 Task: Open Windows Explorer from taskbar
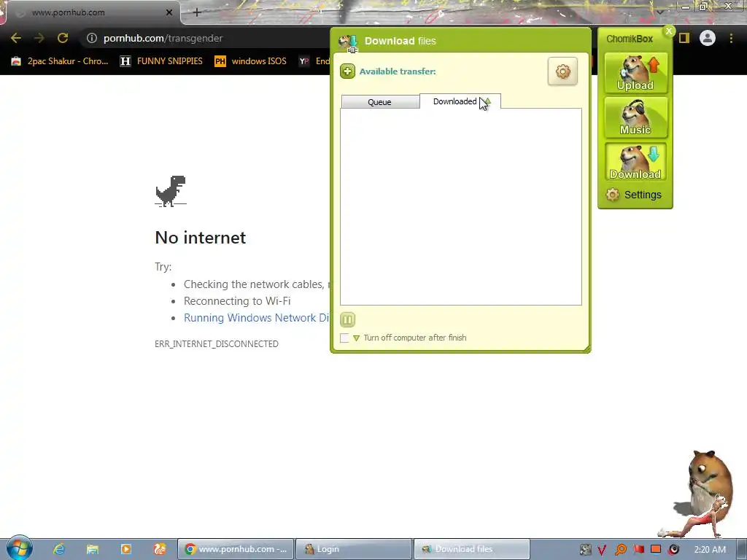pos(93,549)
